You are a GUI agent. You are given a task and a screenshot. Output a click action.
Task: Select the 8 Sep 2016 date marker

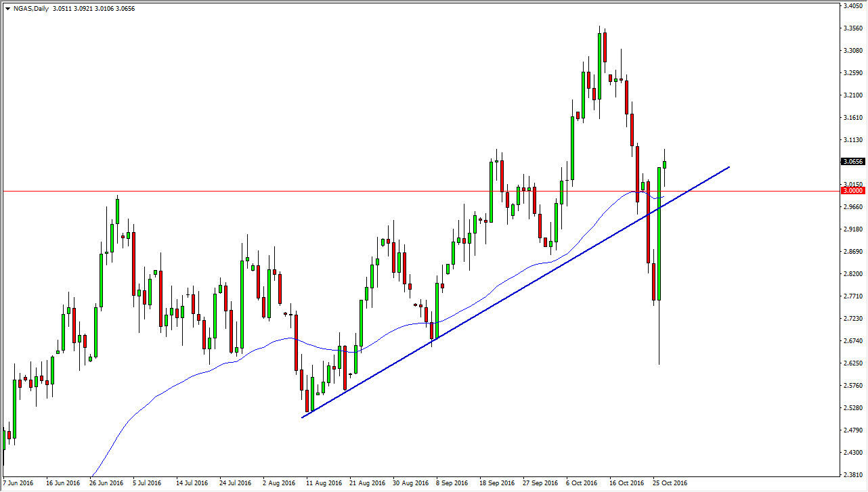click(452, 483)
